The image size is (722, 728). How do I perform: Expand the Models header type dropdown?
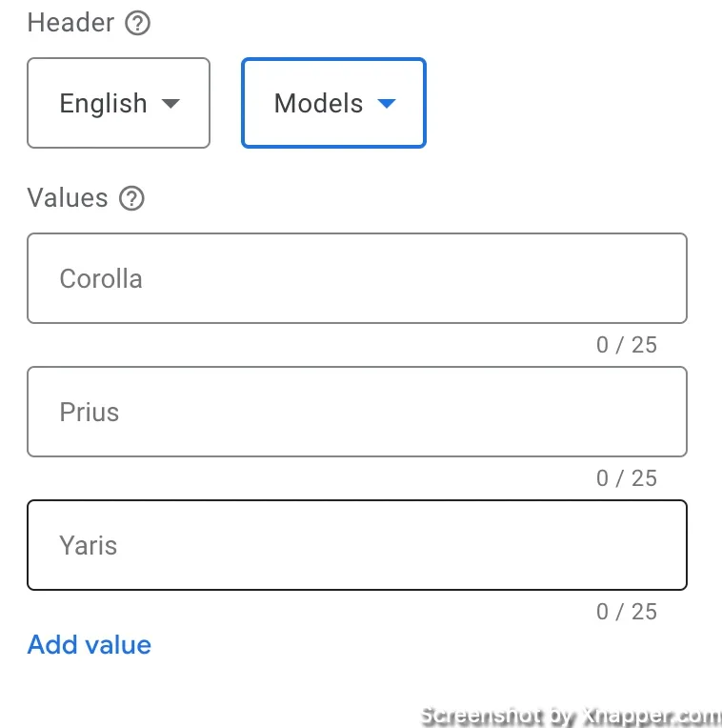coord(333,103)
